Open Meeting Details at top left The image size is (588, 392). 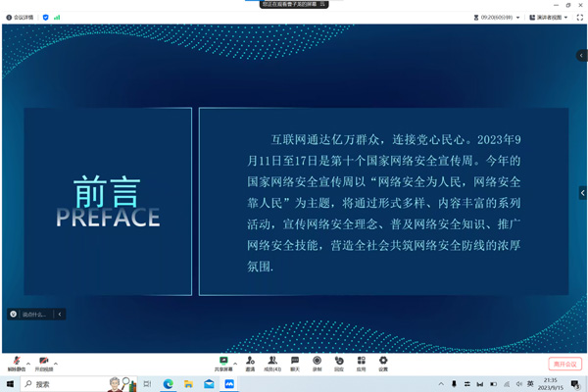[x=20, y=17]
